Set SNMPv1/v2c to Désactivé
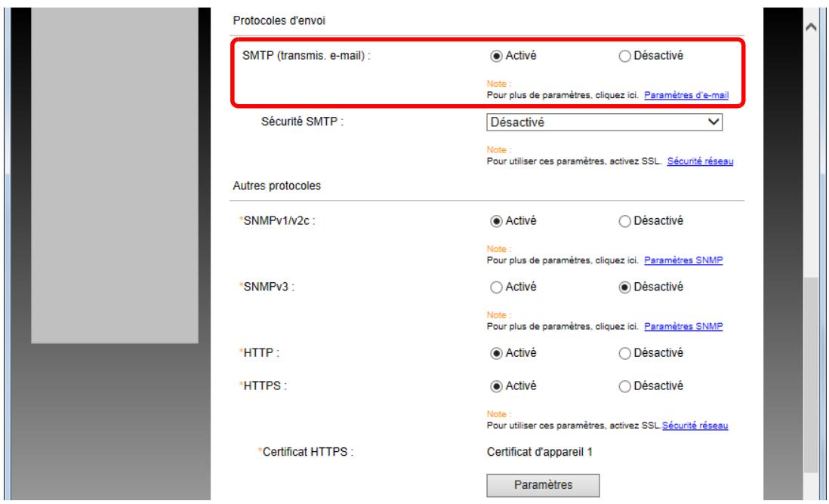This screenshot has width=829, height=504. click(624, 220)
